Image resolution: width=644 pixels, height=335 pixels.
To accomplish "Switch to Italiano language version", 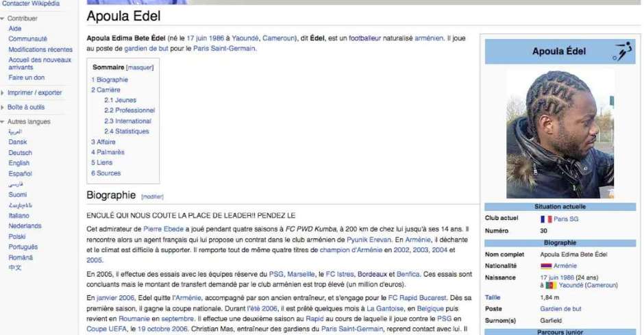I will click(x=19, y=216).
